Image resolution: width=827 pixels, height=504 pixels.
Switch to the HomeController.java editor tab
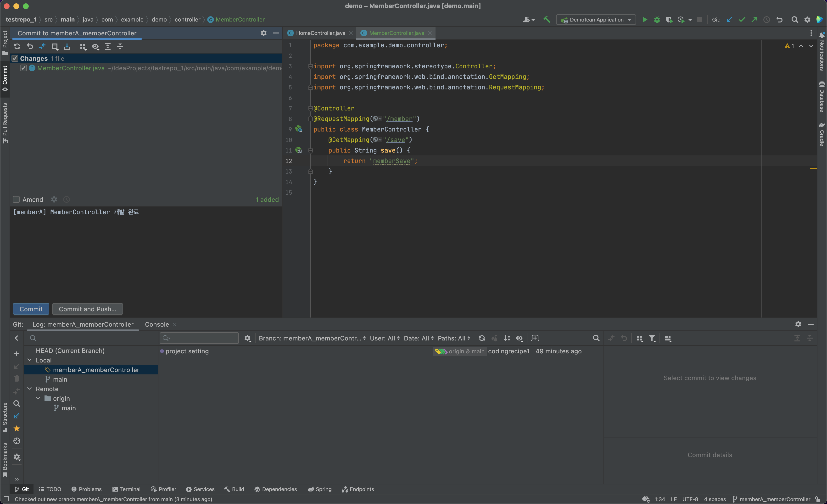[320, 33]
